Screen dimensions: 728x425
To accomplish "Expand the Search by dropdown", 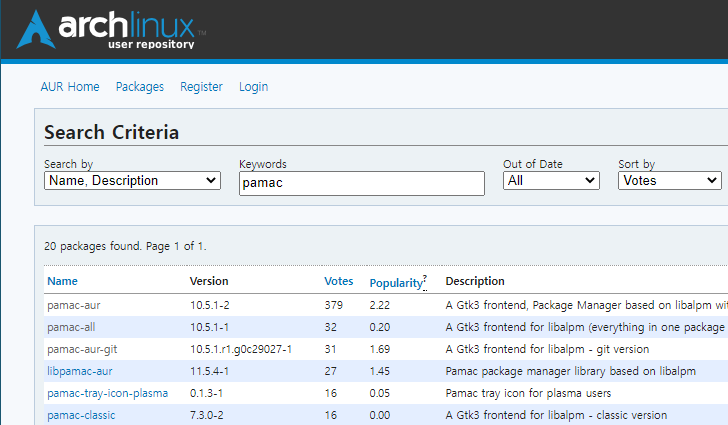I will point(132,181).
